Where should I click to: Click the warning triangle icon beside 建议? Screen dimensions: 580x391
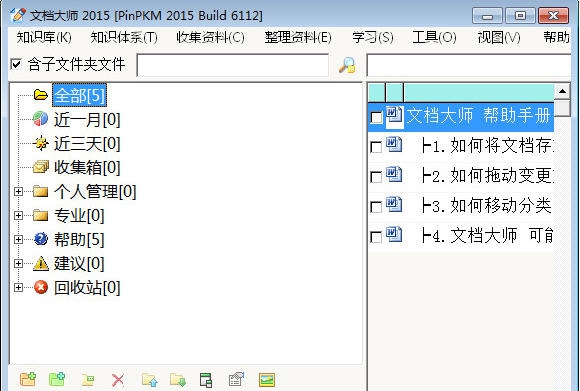[41, 263]
